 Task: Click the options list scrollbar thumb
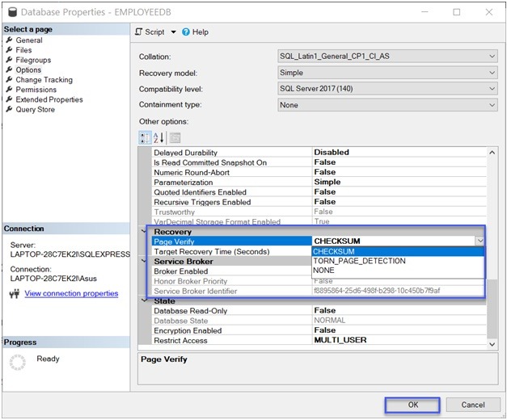[x=492, y=309]
